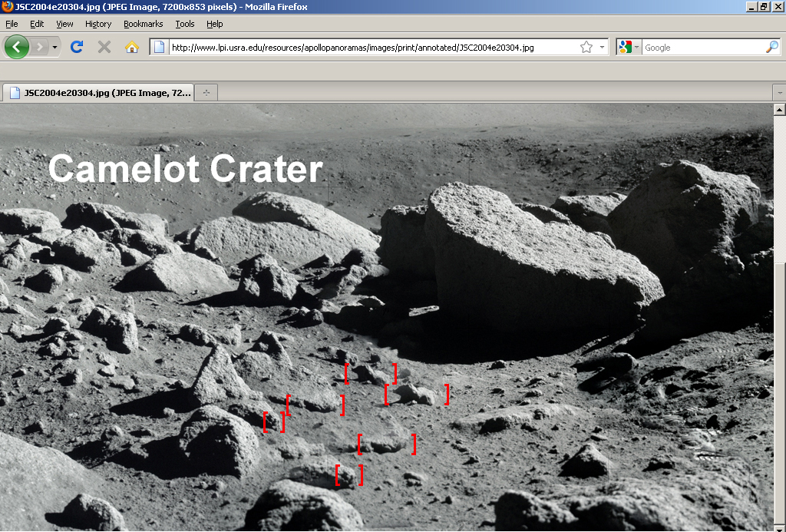Open a new tab with the plus button
The image size is (786, 532).
pyautogui.click(x=206, y=93)
